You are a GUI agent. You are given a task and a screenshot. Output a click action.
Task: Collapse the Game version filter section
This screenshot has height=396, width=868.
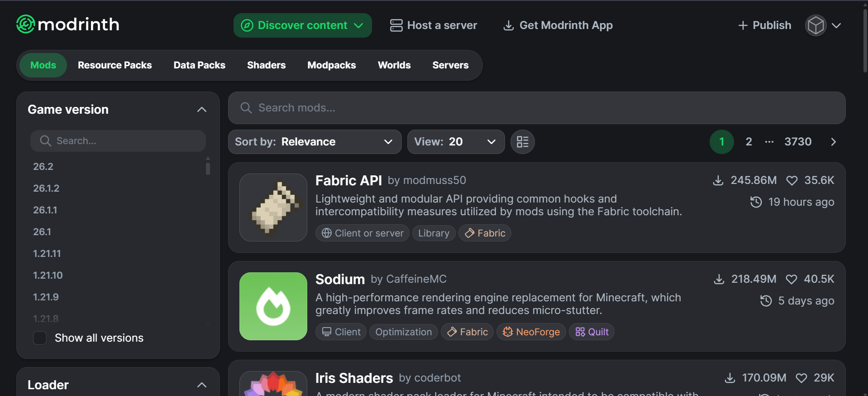click(202, 110)
